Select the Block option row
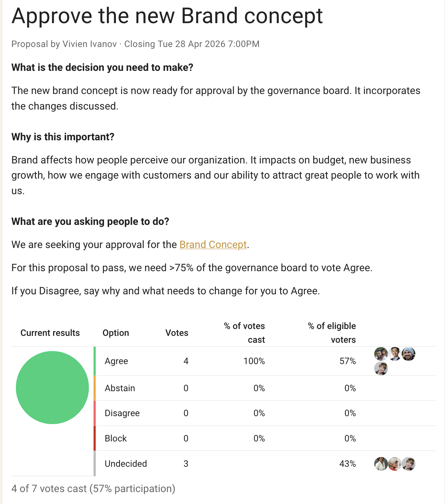Screen dimensions: 445x504 [x=264, y=439]
